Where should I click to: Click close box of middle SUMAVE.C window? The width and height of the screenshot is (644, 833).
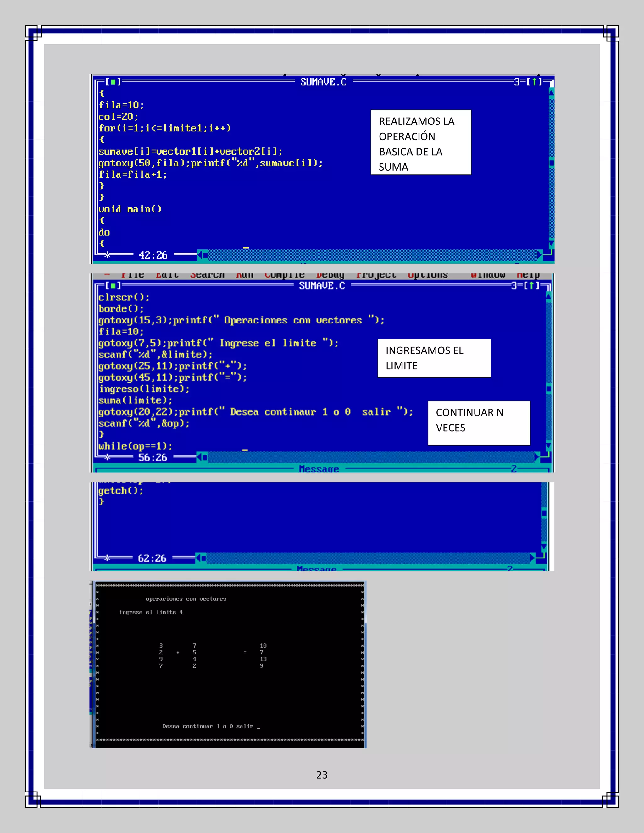(x=113, y=285)
